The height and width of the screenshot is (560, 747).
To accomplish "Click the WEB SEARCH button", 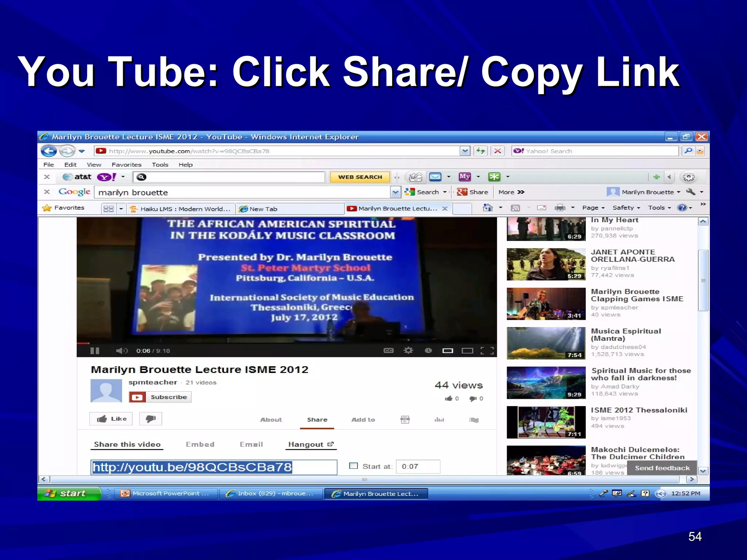I will pyautogui.click(x=360, y=177).
